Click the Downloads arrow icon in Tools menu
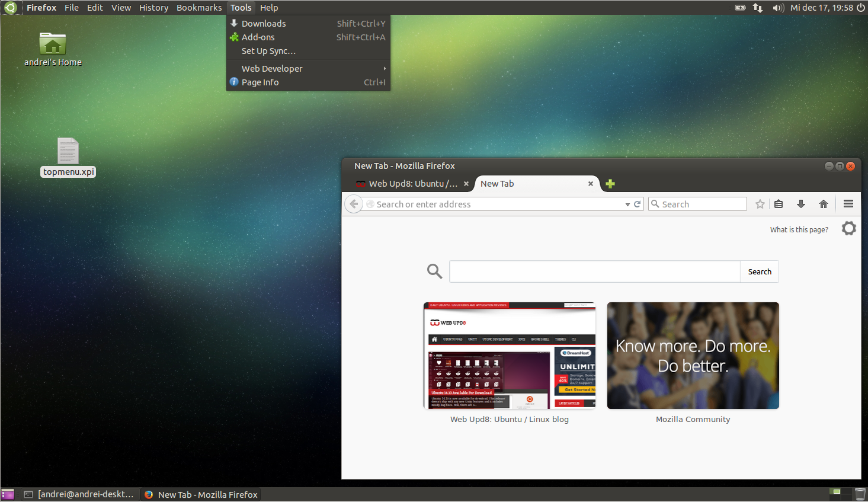Viewport: 868px width, 502px height. 234,23
